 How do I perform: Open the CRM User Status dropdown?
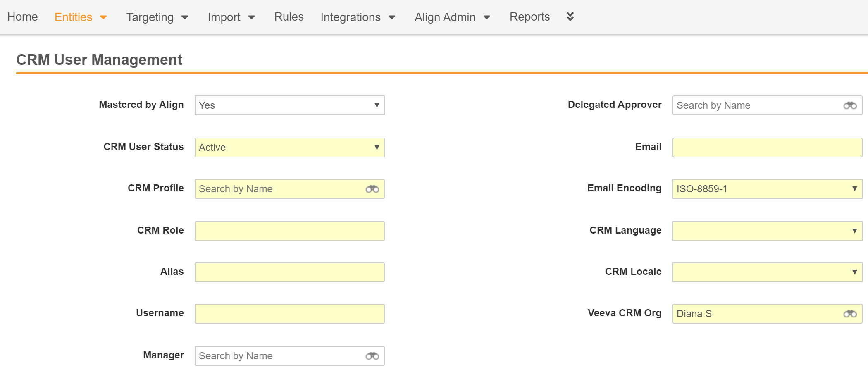[289, 148]
